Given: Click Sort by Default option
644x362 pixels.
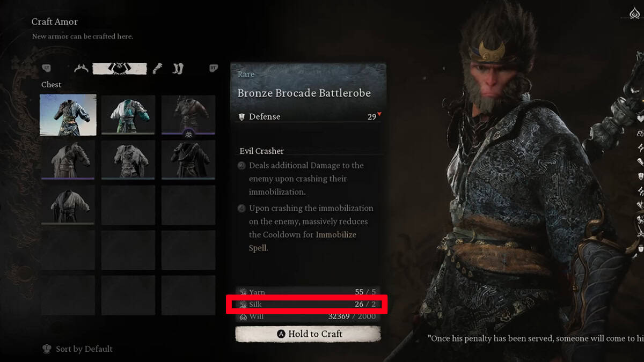Looking at the screenshot, I should point(78,349).
